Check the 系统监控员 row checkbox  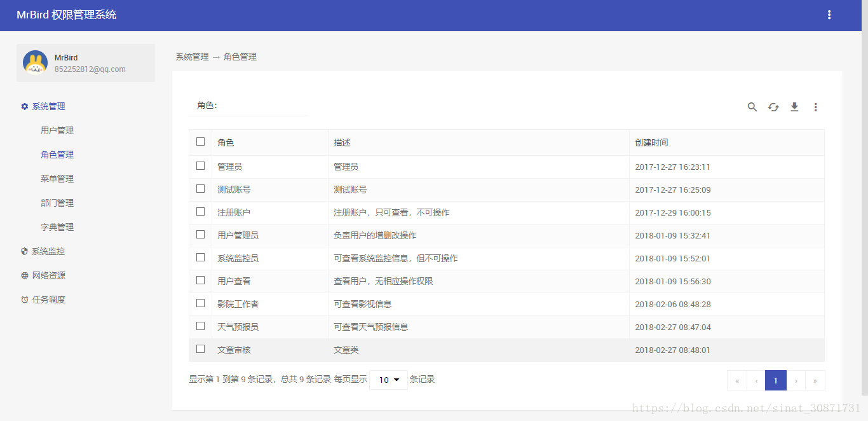201,257
